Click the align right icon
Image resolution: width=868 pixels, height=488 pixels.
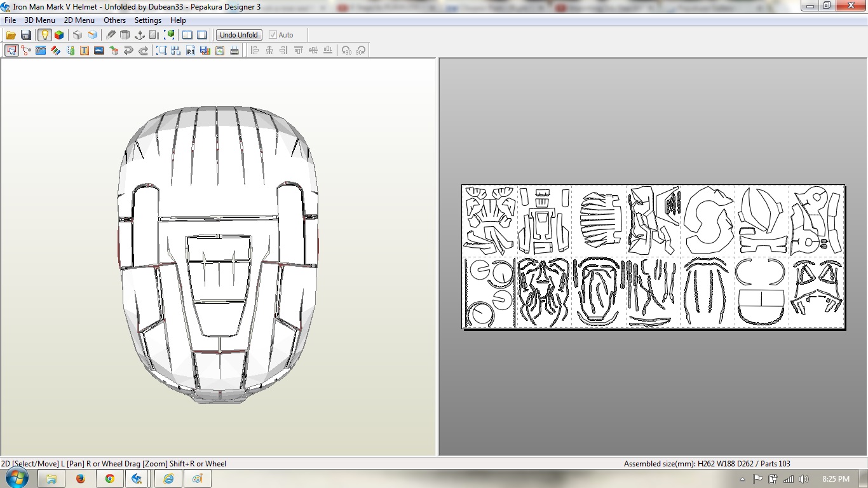[284, 50]
